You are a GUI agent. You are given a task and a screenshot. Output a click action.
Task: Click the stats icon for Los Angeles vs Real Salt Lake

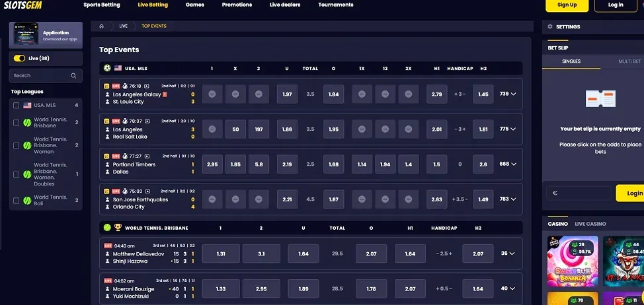coord(106,121)
